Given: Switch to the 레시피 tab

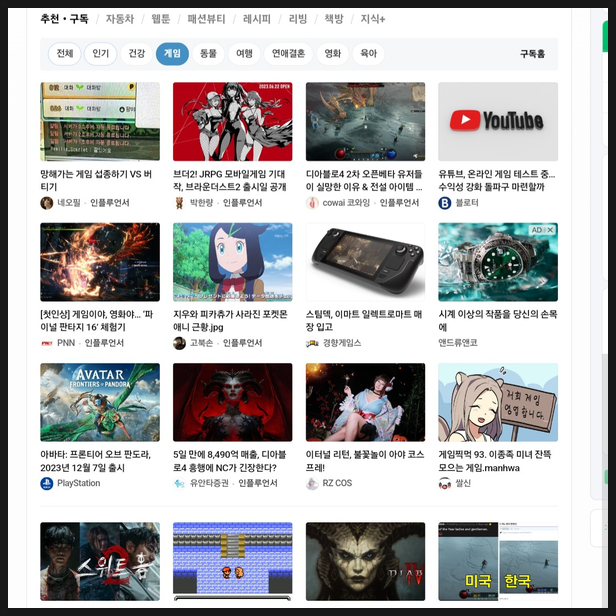Looking at the screenshot, I should (257, 19).
